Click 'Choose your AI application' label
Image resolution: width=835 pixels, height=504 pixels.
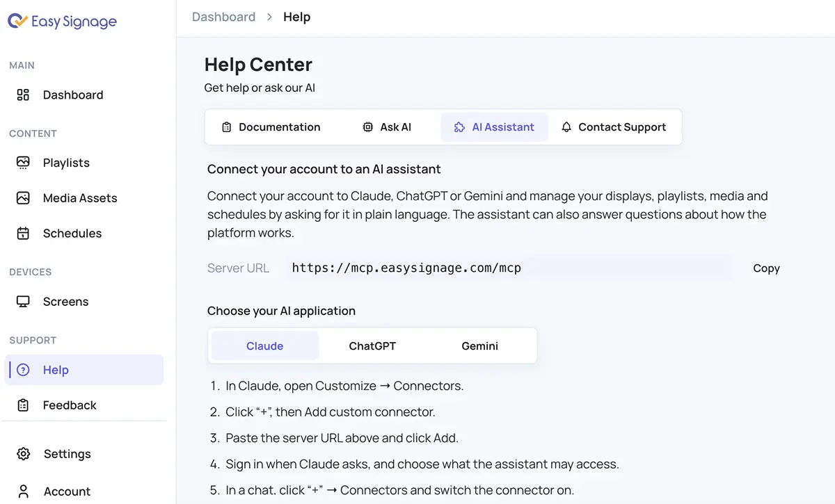281,311
